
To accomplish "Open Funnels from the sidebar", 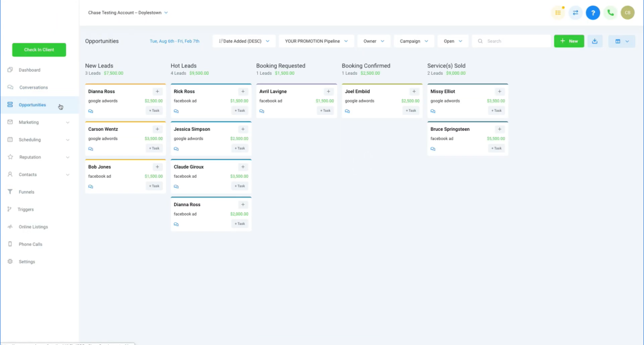I will coord(26,192).
